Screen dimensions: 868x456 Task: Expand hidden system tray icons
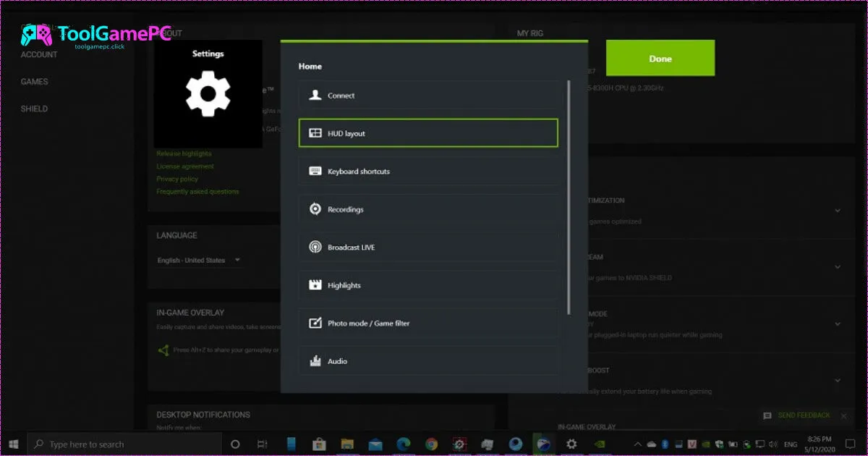pyautogui.click(x=637, y=444)
